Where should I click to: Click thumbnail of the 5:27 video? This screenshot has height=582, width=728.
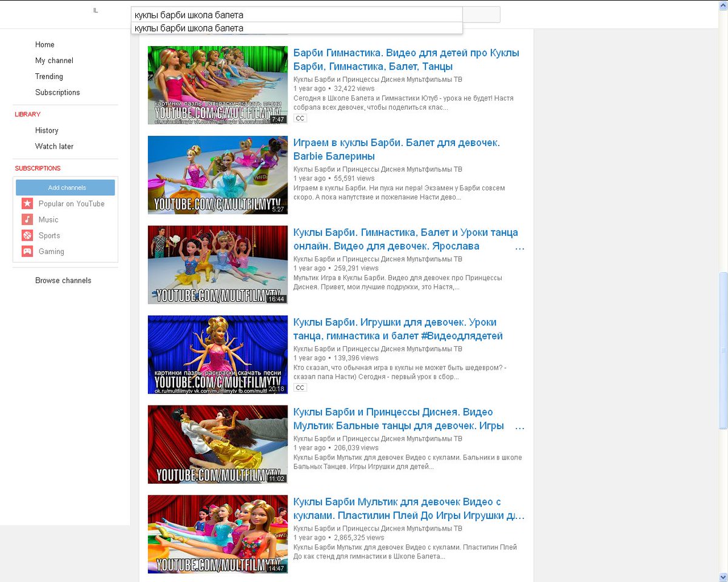(218, 175)
